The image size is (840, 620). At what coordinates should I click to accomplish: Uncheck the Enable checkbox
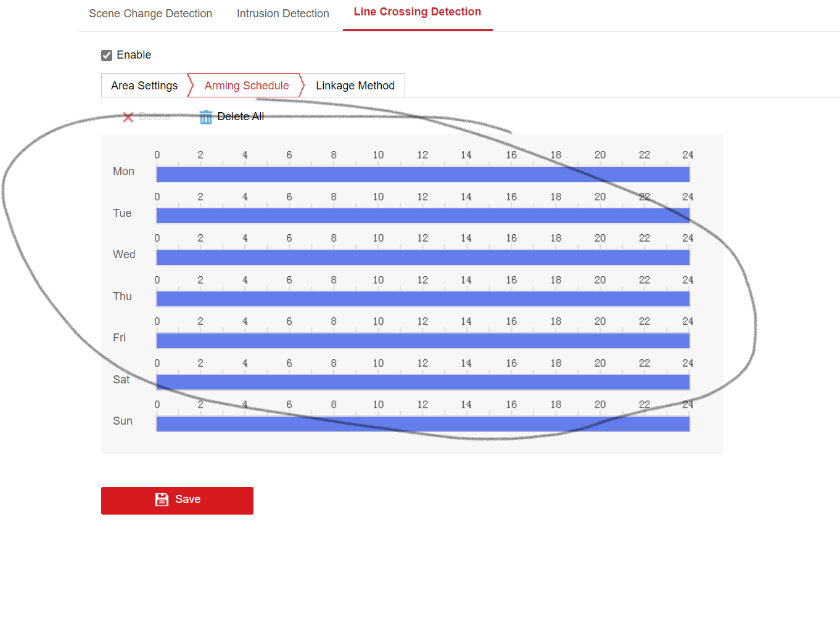[107, 55]
